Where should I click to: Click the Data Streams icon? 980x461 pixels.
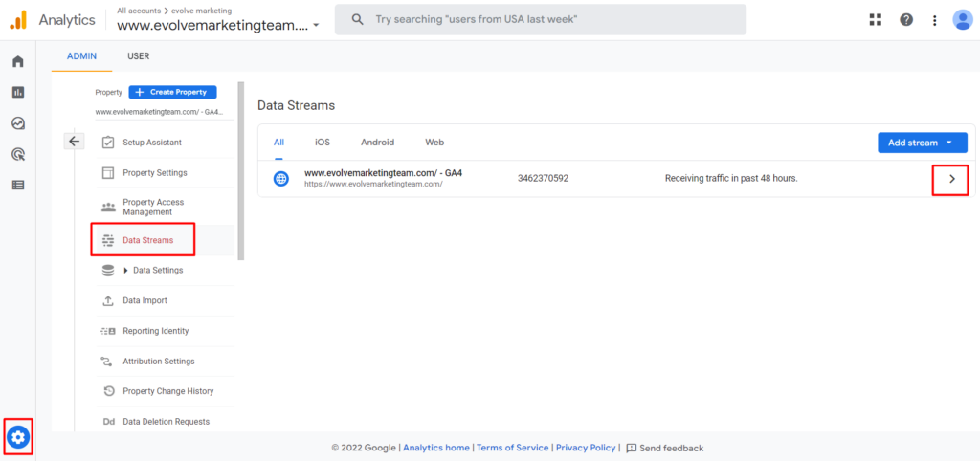[107, 240]
